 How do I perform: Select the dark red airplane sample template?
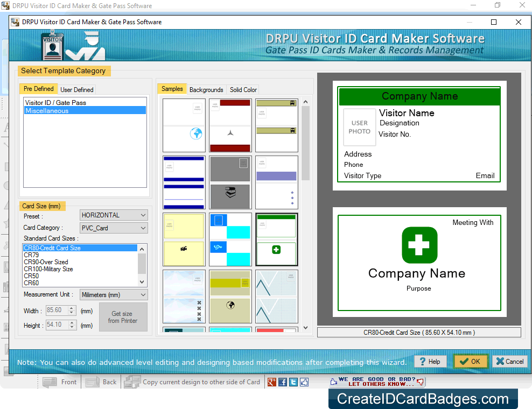(x=230, y=125)
